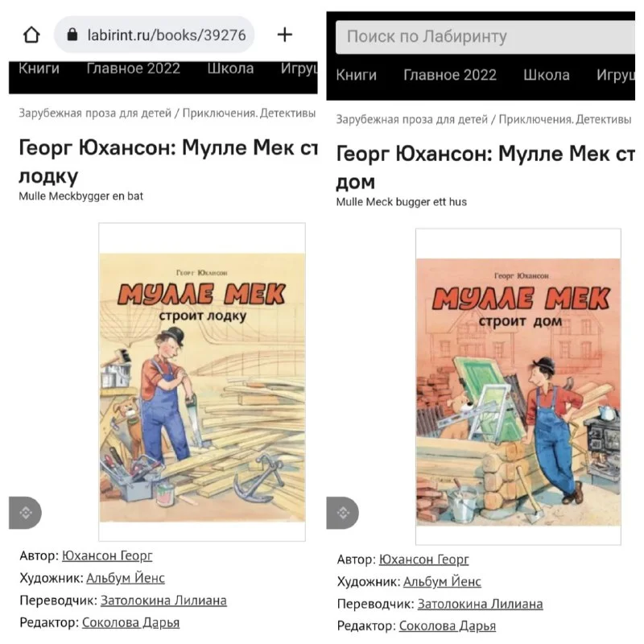
Task: Follow artist link Альбум Йенс on right
Action: click(x=442, y=581)
